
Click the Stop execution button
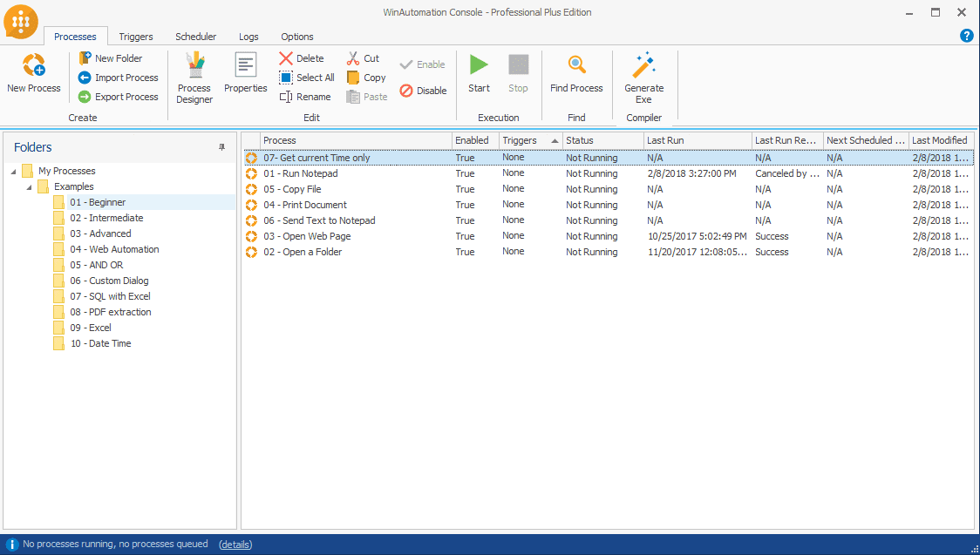tap(518, 74)
